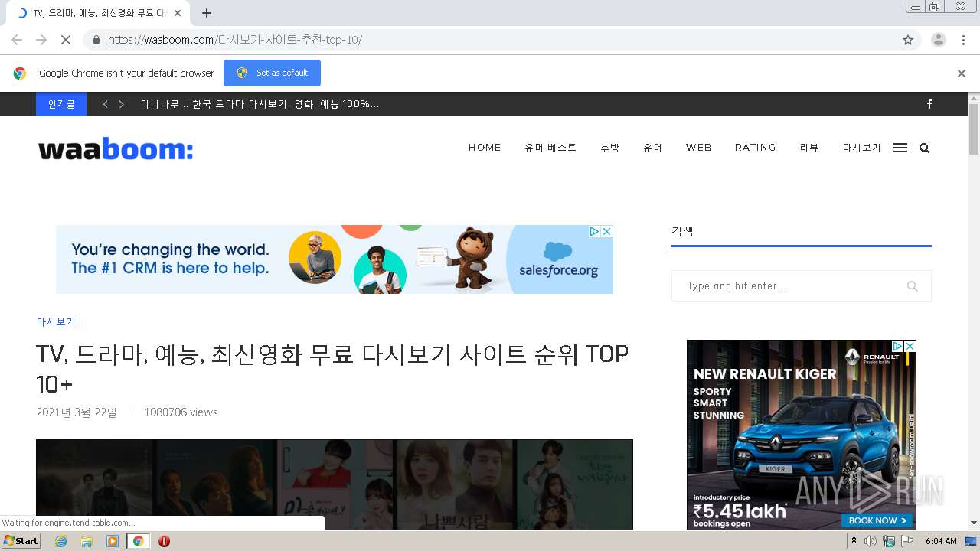Click BOOK NOW on Renault ad

click(877, 520)
